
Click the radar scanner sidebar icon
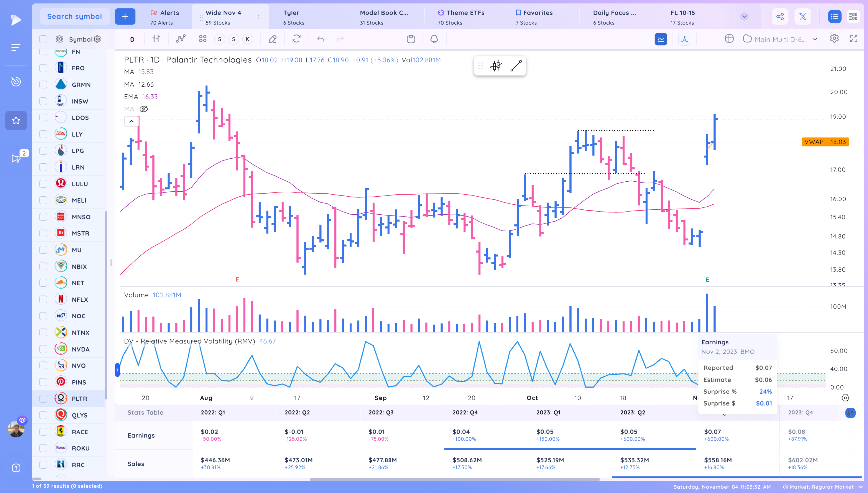[x=16, y=82]
